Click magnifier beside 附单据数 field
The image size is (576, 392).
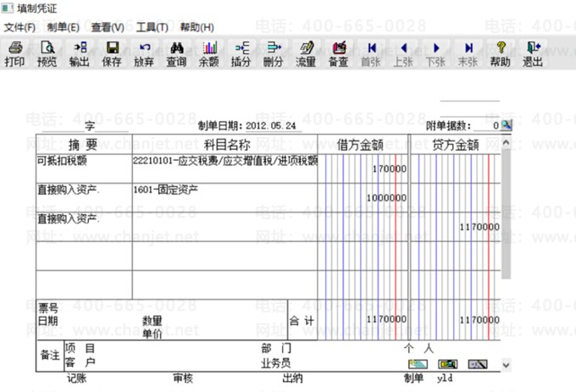tap(507, 125)
